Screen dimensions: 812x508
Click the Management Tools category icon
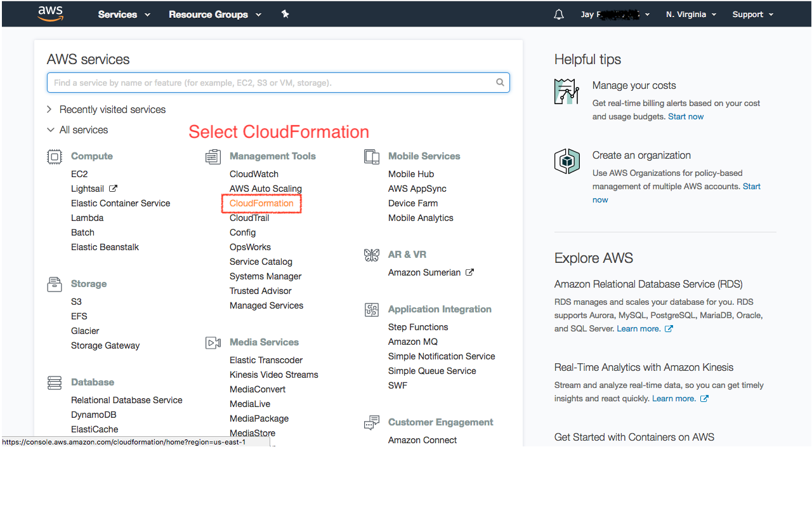[x=213, y=156]
